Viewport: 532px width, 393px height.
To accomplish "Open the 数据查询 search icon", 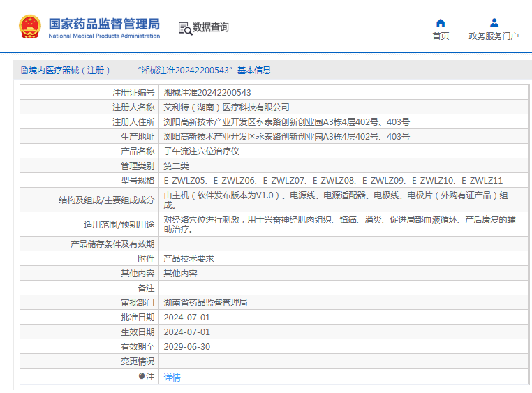I will [185, 28].
